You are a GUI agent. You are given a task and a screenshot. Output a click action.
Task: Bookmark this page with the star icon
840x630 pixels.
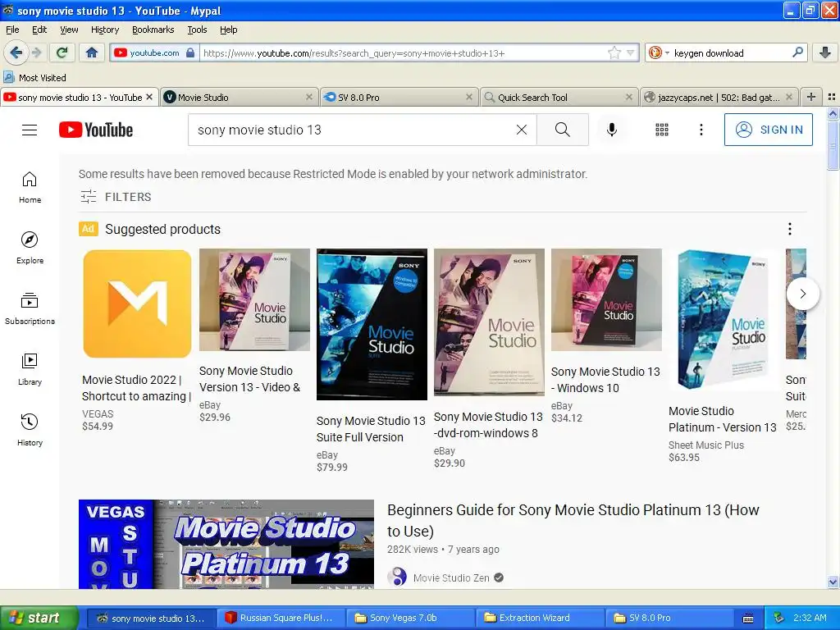coord(614,52)
